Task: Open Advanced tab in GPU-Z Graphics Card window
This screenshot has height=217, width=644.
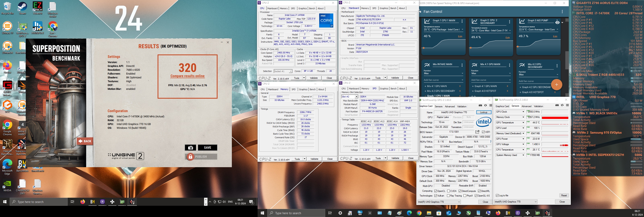Action: pos(450,106)
